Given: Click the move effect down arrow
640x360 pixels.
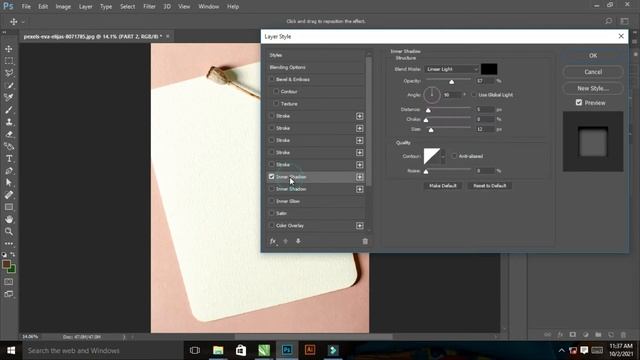Looking at the screenshot, I should pyautogui.click(x=298, y=241).
